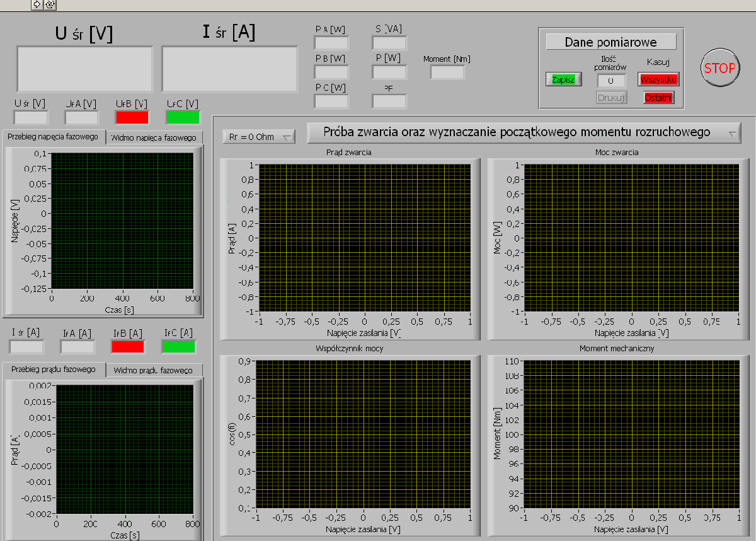This screenshot has height=541, width=756.
Task: Click the UfA [V] indicator box
Action: tap(81, 117)
